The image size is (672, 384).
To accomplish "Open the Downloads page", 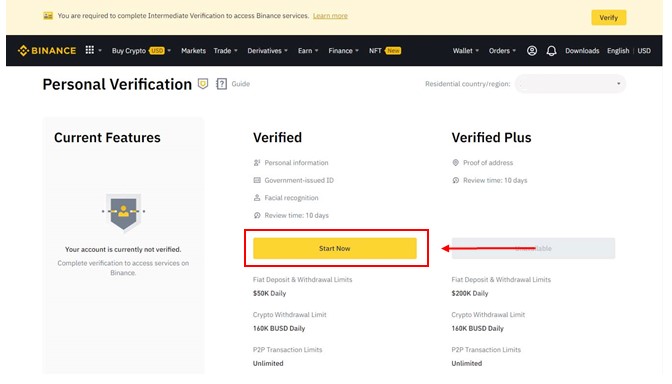I will click(582, 51).
